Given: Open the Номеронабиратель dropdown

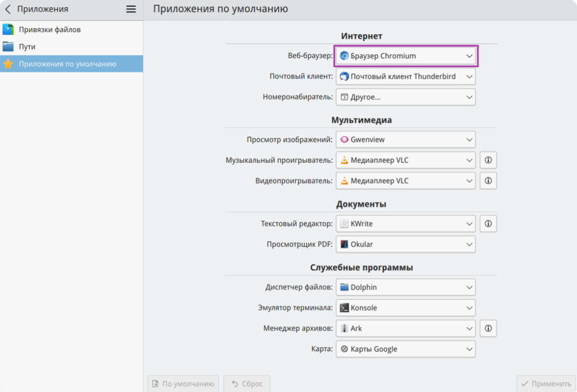Looking at the screenshot, I should click(406, 97).
